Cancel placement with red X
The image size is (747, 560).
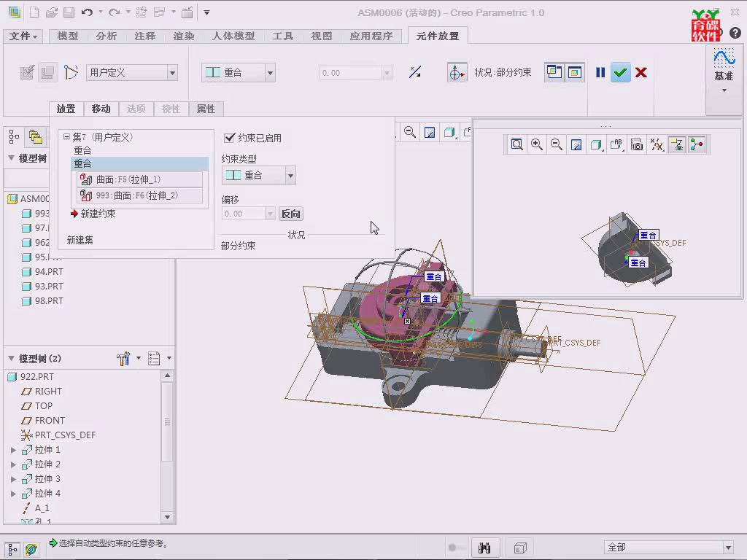click(x=641, y=72)
